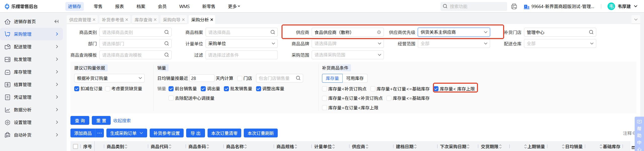Close the 供应商管理 tab
Screen dimensions: 644x151
94,20
